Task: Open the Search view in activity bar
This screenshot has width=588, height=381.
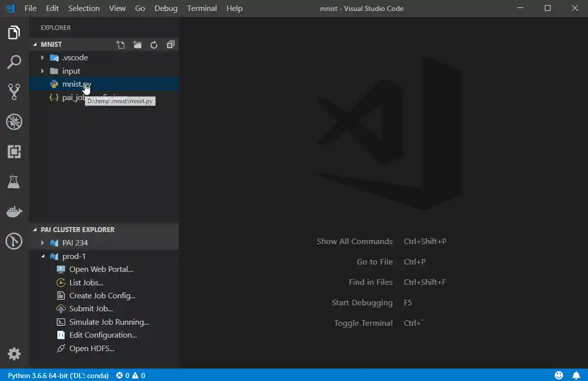Action: 14,62
